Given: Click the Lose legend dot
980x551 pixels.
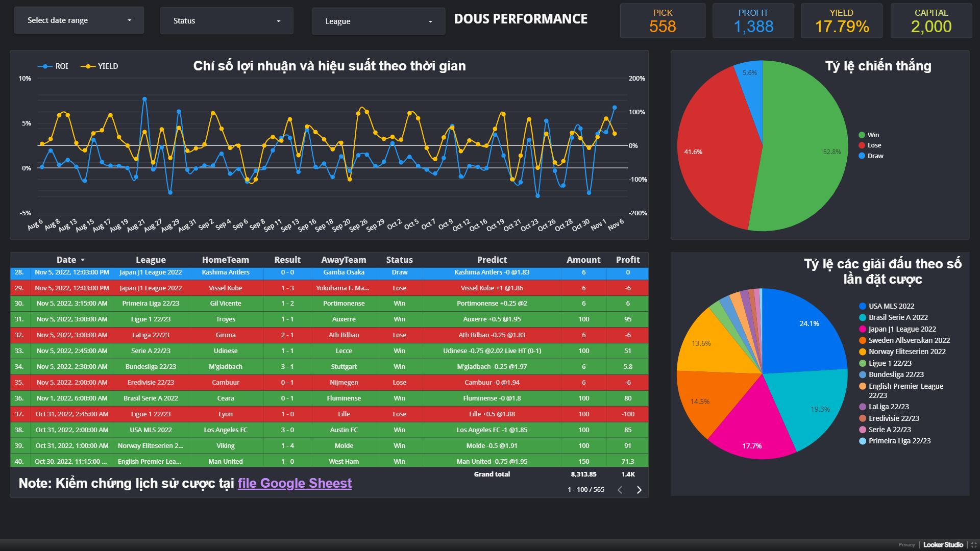Looking at the screenshot, I should point(862,145).
